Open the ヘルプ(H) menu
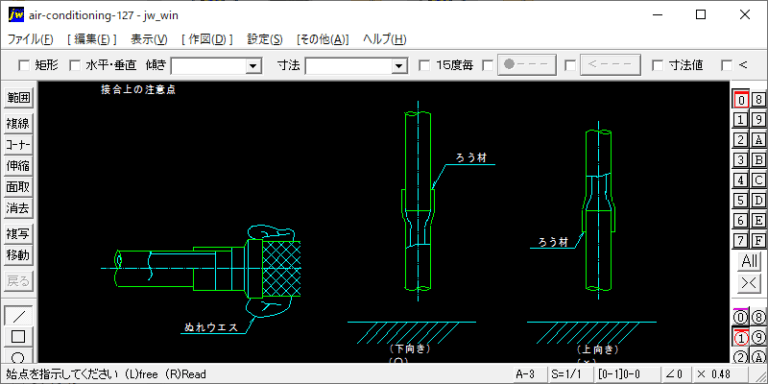The width and height of the screenshot is (768, 384). click(384, 40)
